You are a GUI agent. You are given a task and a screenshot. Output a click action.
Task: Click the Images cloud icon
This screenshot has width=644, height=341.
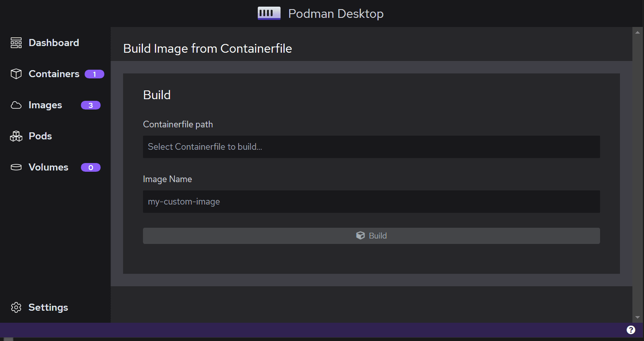16,105
